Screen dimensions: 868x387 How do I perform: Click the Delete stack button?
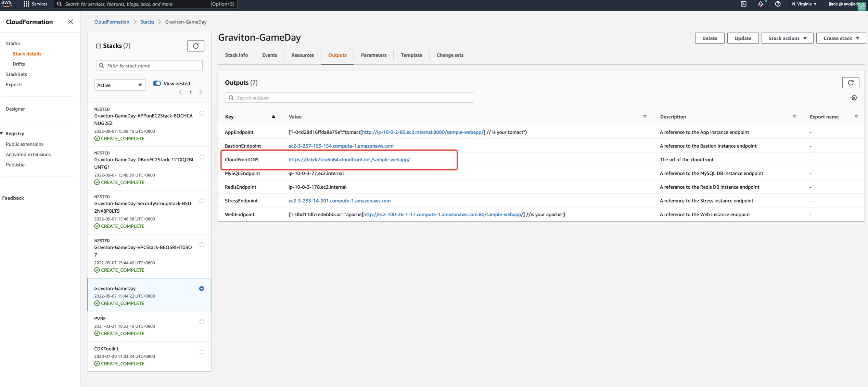(x=709, y=38)
